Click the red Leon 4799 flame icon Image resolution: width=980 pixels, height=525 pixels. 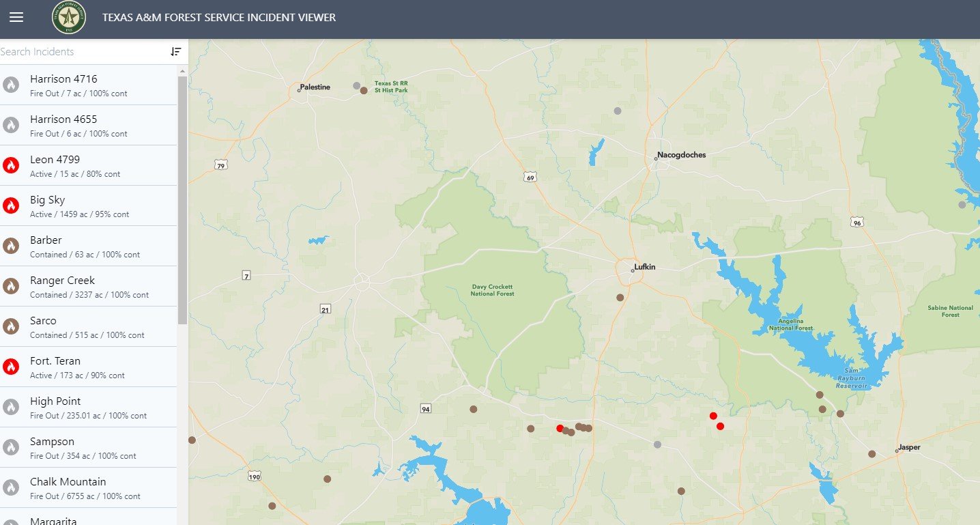point(10,165)
